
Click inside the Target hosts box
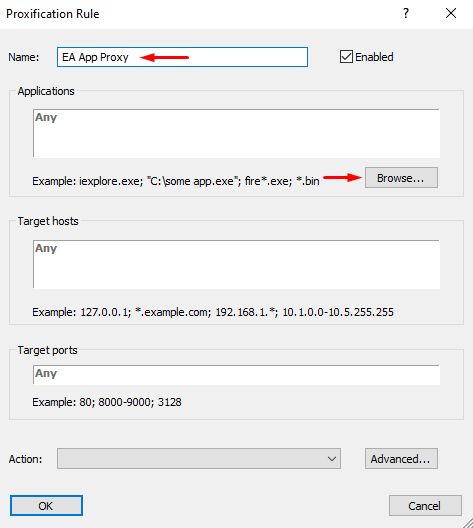pyautogui.click(x=236, y=264)
